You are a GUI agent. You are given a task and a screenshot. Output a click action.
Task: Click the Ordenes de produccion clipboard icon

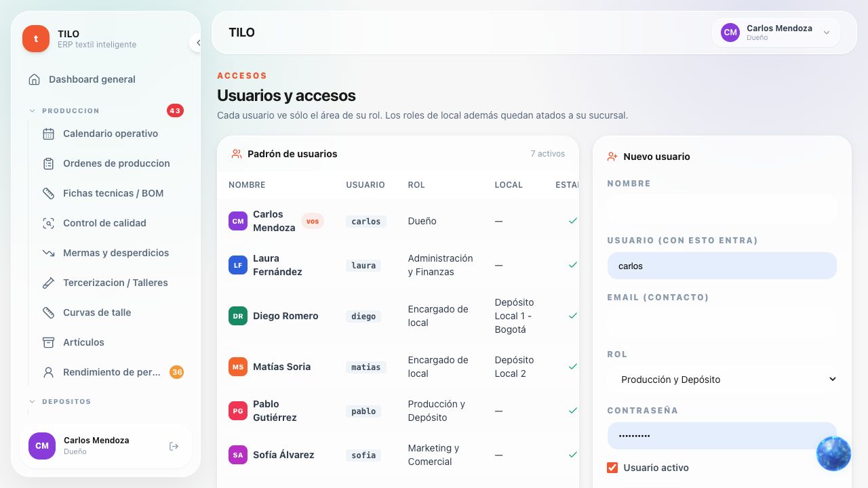tap(48, 163)
